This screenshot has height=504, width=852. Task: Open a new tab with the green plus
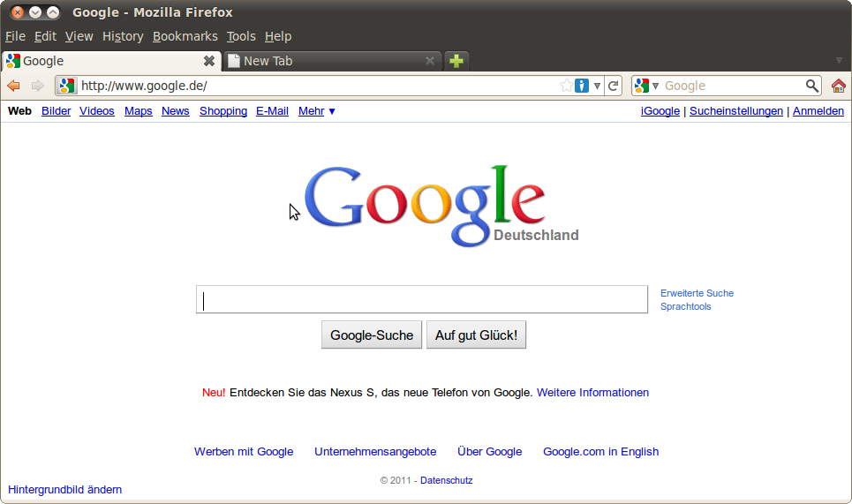456,61
